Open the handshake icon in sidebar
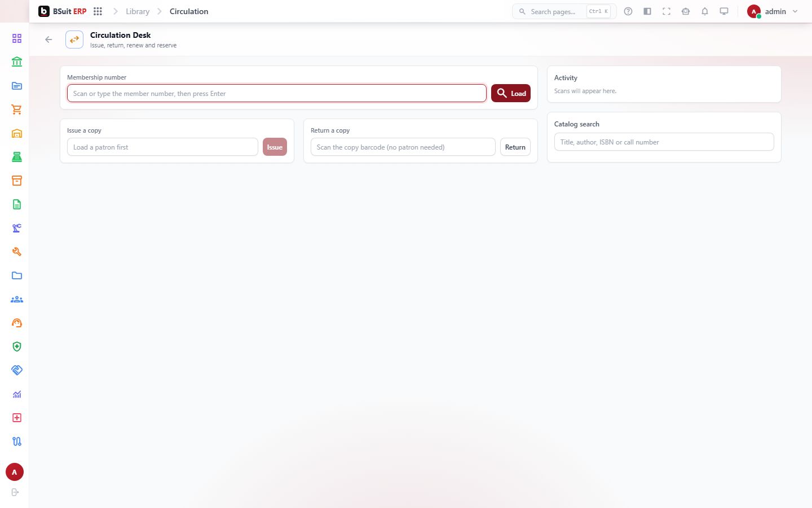The width and height of the screenshot is (812, 508). [x=17, y=370]
